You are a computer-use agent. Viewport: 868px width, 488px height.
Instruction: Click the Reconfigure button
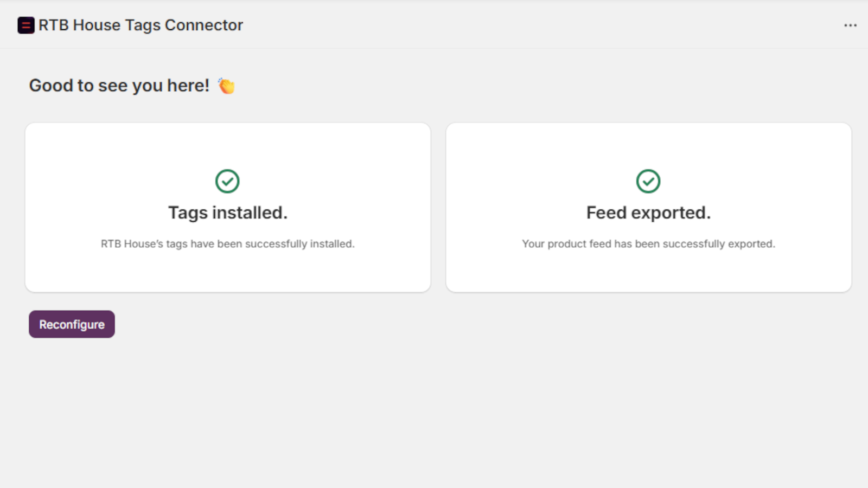72,324
